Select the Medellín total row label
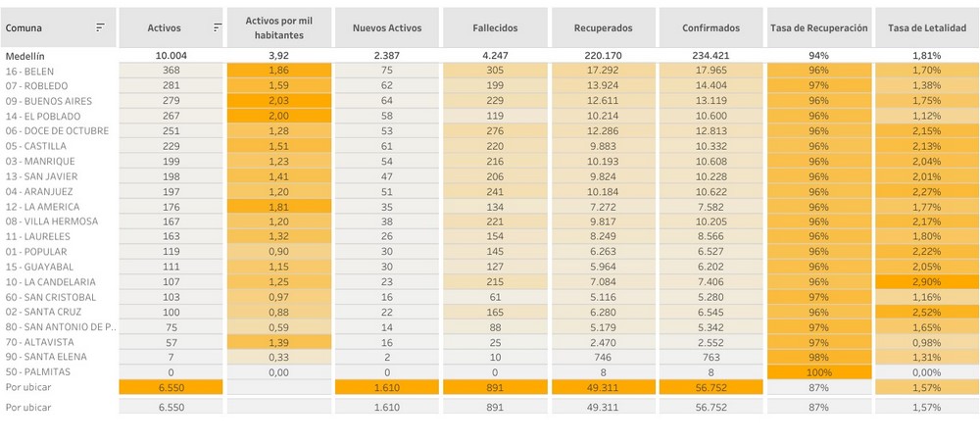Screen dimensions: 980x442 click(24, 56)
